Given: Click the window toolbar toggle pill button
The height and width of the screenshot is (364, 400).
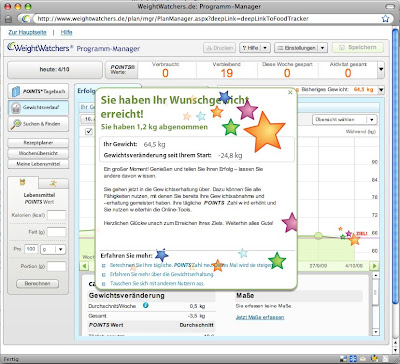Looking at the screenshot, I should click(390, 6).
